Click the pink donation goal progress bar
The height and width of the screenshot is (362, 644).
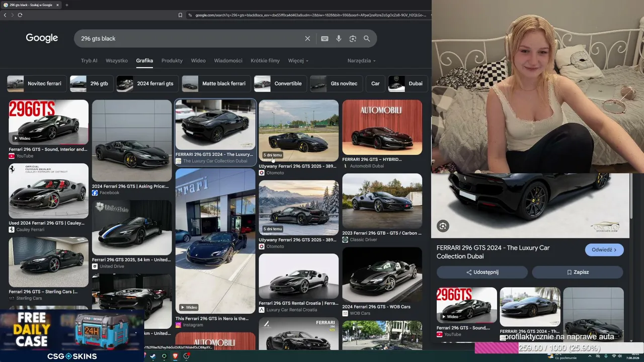[558, 348]
